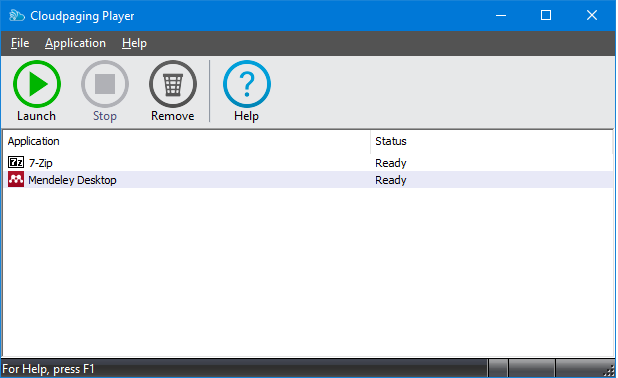Sort by the Application column header
Viewport: 618px width, 378px height.
click(x=187, y=141)
